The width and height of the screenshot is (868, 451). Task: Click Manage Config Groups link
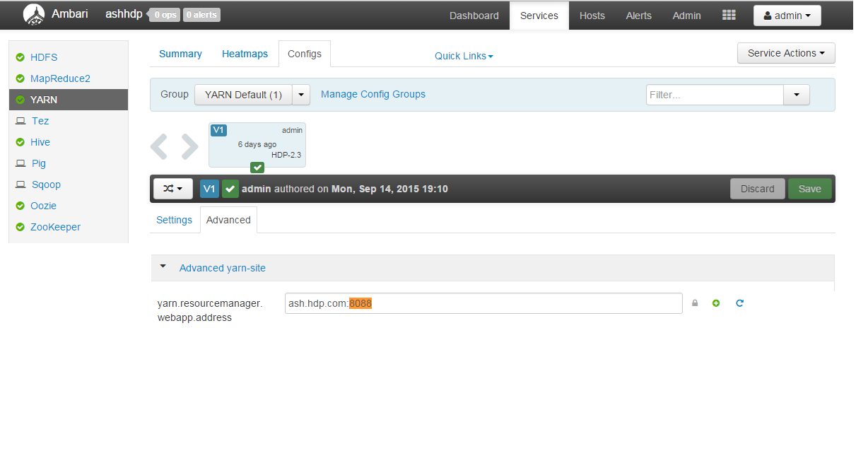click(x=373, y=94)
